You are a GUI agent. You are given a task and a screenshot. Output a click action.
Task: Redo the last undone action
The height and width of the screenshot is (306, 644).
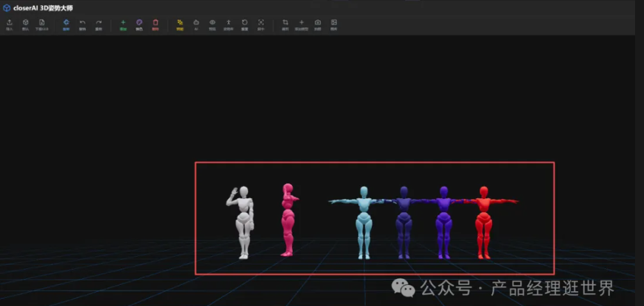click(x=99, y=22)
